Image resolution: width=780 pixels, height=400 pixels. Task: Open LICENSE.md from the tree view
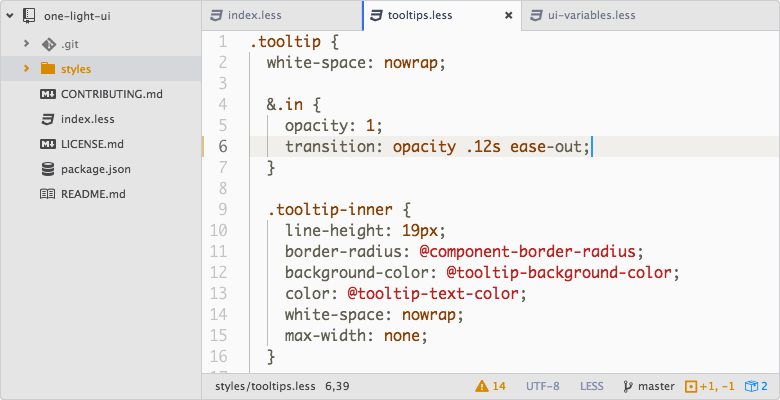(92, 144)
